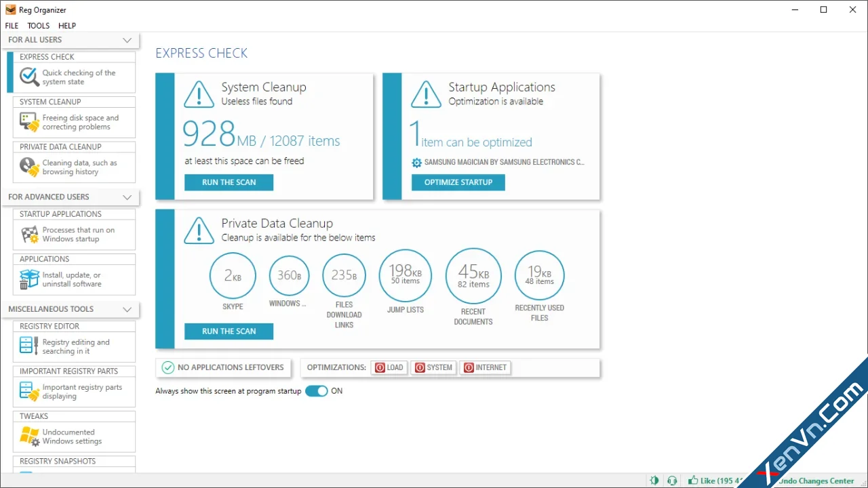
Task: Click 'Important registry parts displaying' text
Action: click(83, 392)
